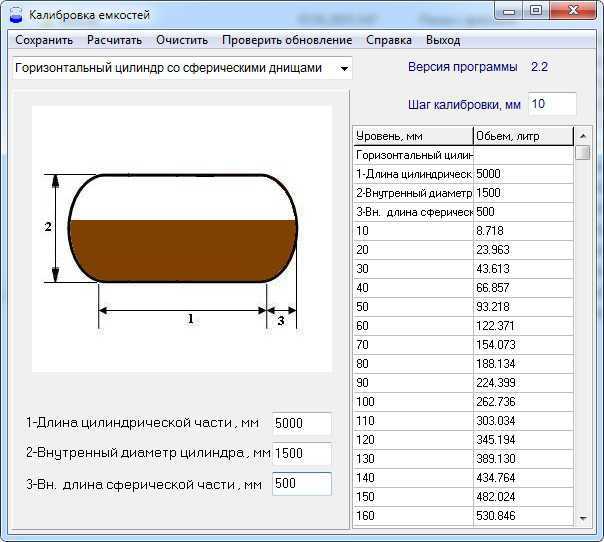
Task: Open the Сохранить menu
Action: pyautogui.click(x=44, y=40)
